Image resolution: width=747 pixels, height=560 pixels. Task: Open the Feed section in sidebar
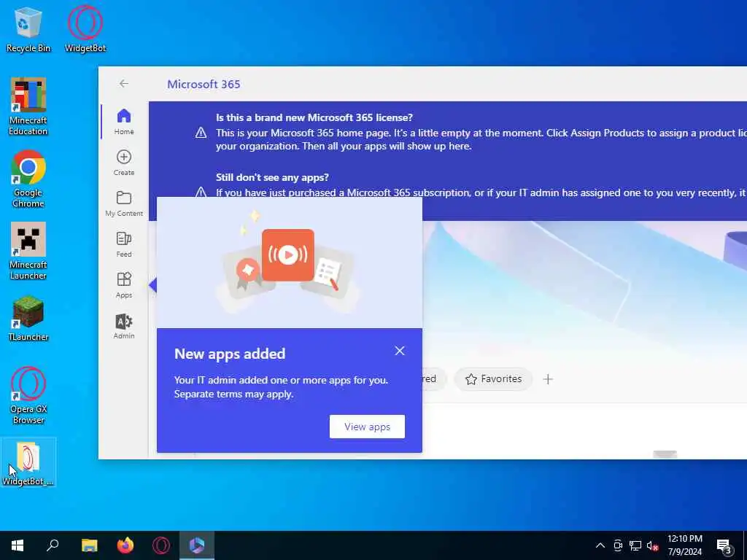tap(124, 244)
